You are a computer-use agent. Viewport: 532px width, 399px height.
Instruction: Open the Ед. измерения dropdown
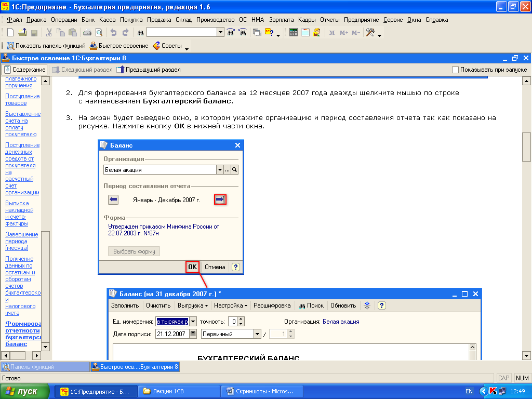click(193, 321)
